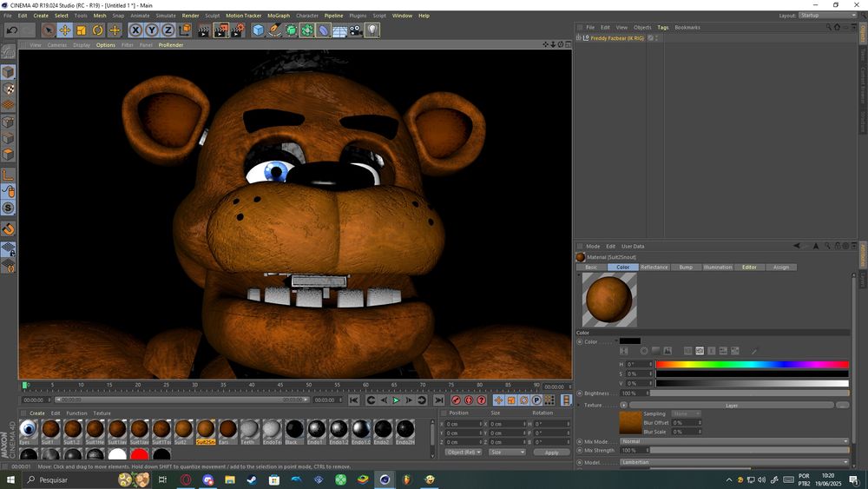Viewport: 868px width, 489px height.
Task: Select the Rotate tool
Action: pyautogui.click(x=97, y=30)
